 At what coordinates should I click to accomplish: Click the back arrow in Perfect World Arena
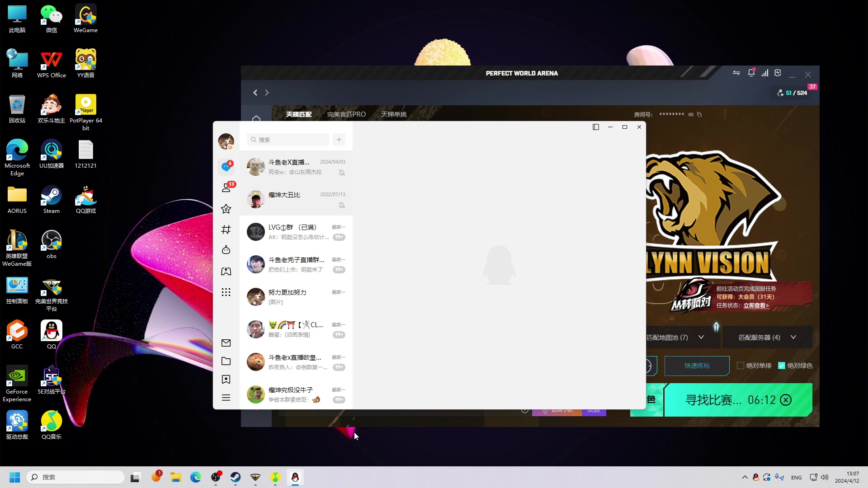click(x=255, y=93)
